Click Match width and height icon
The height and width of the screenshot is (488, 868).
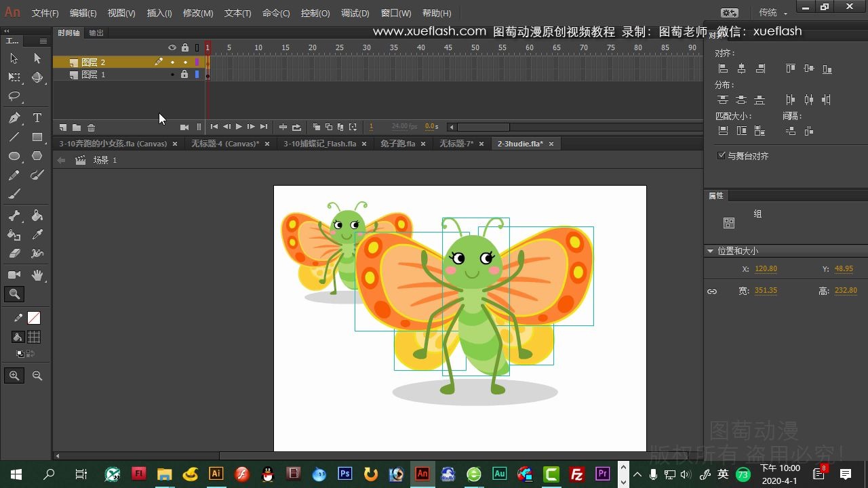[x=759, y=131]
